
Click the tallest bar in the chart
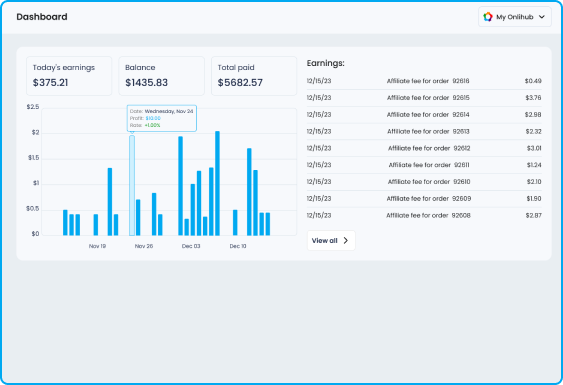point(217,183)
